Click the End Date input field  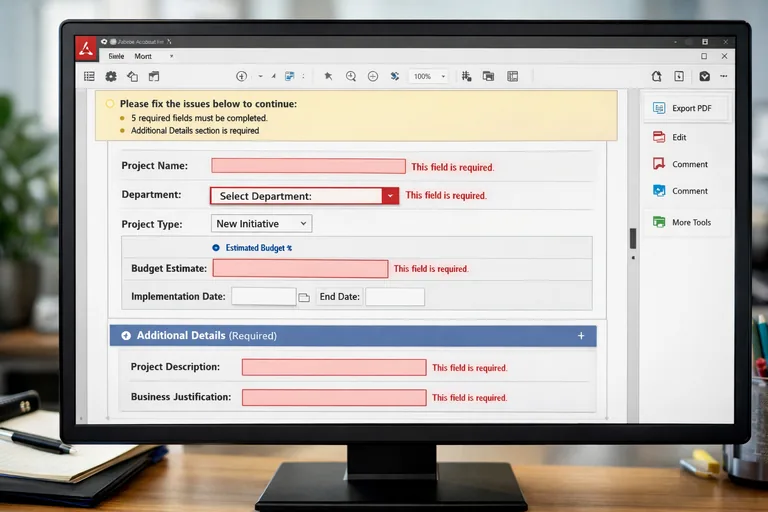[x=395, y=297]
